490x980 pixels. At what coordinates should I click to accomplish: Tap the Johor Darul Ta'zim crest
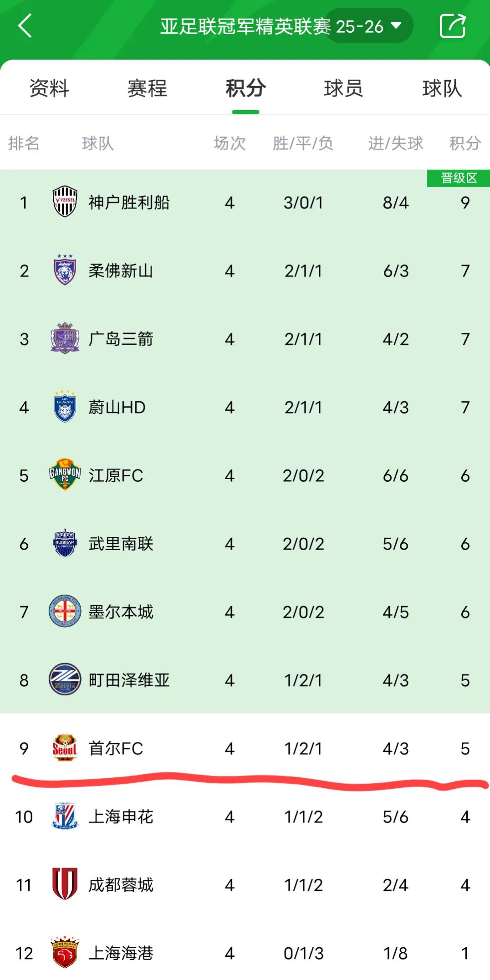click(65, 270)
